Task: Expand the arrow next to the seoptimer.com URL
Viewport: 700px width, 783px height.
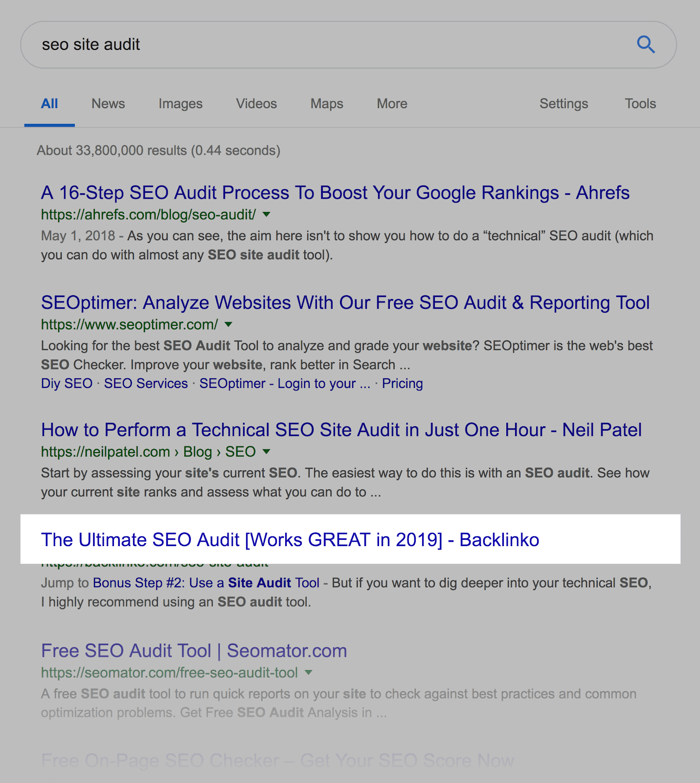Action: [228, 324]
